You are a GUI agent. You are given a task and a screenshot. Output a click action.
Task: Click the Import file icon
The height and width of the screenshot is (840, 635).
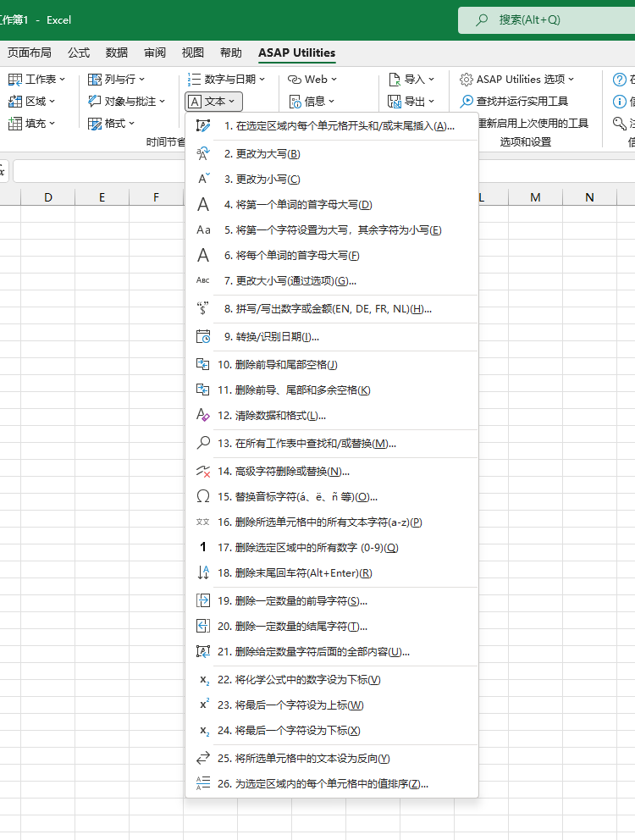click(x=395, y=80)
